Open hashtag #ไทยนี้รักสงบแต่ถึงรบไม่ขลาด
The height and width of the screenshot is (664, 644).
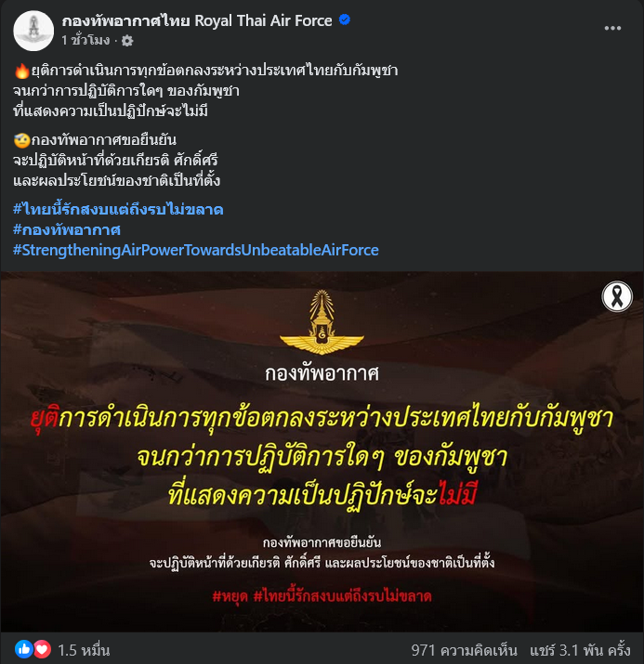click(118, 209)
